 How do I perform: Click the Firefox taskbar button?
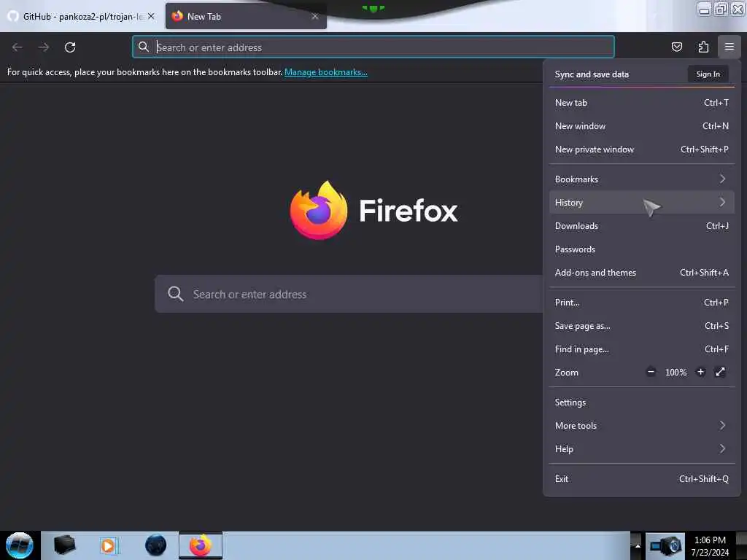(x=201, y=545)
